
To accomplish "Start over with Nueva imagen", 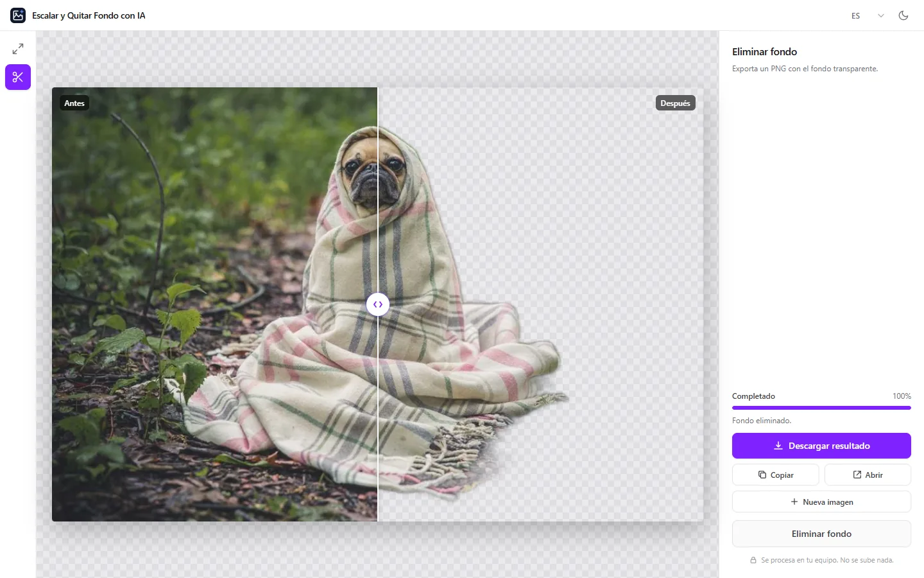I will [821, 502].
